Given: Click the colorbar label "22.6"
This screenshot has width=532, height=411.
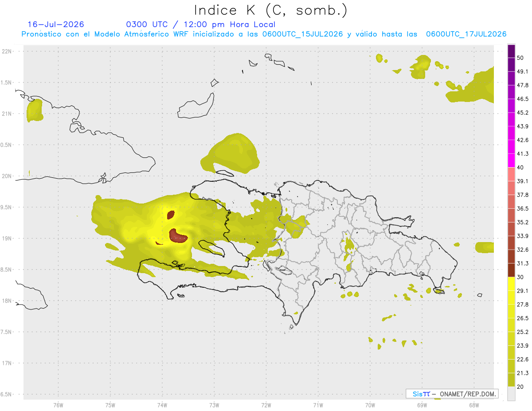Looking at the screenshot, I should click(523, 359).
